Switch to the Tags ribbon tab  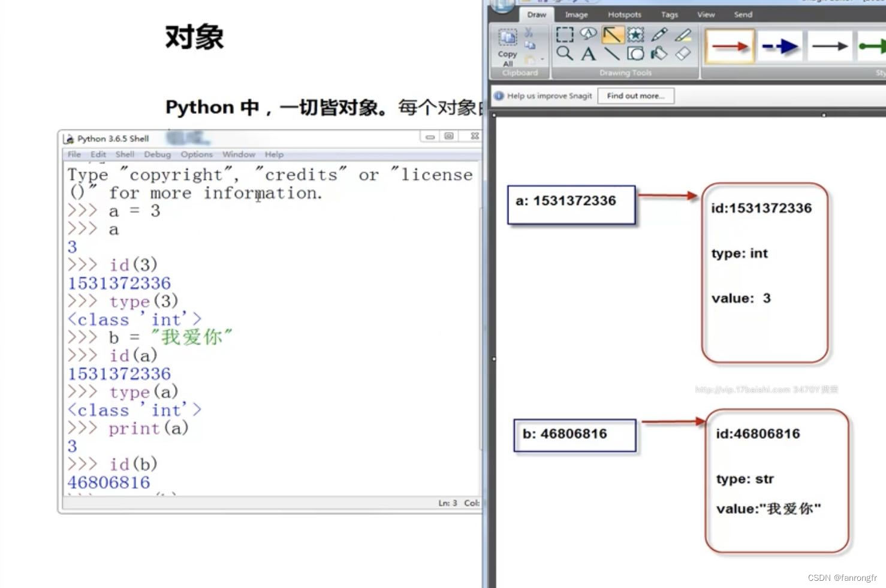click(x=670, y=14)
